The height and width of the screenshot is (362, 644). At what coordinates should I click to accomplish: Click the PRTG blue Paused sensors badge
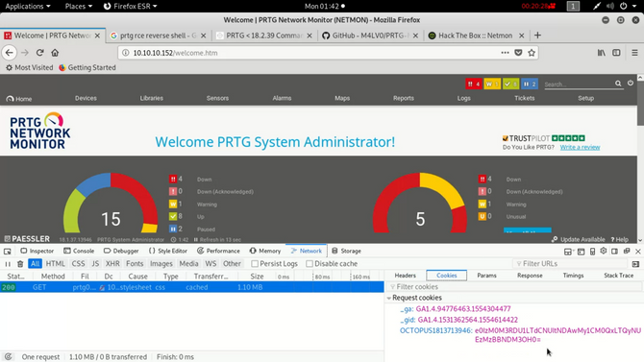pos(530,84)
